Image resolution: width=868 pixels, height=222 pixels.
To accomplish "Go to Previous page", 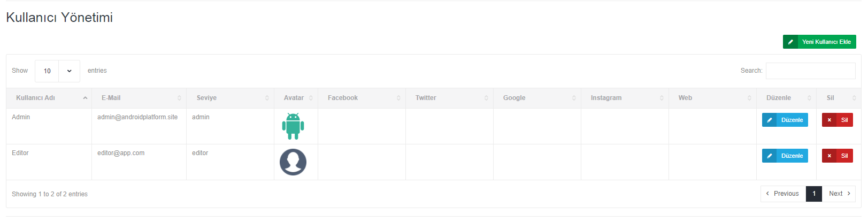I will tap(783, 194).
